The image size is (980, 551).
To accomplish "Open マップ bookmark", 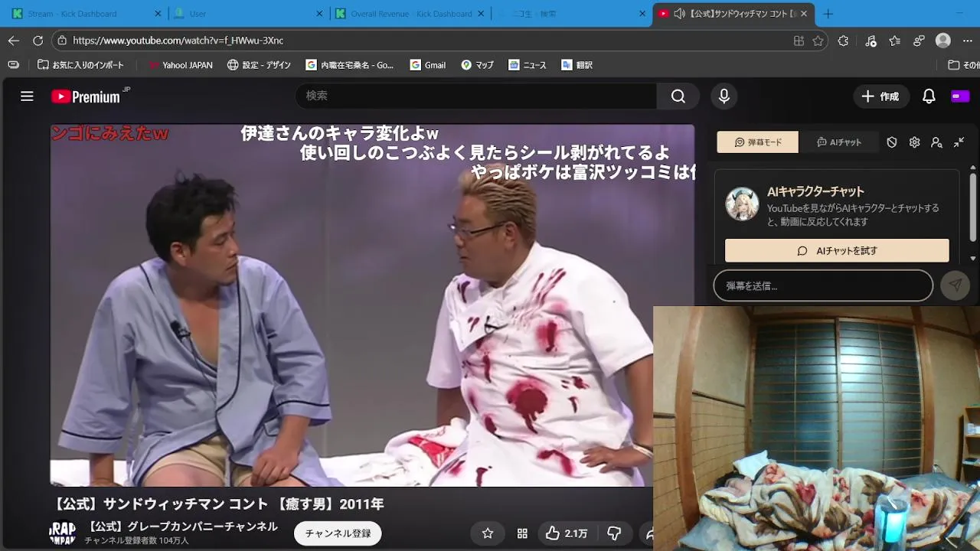I will click(x=477, y=65).
